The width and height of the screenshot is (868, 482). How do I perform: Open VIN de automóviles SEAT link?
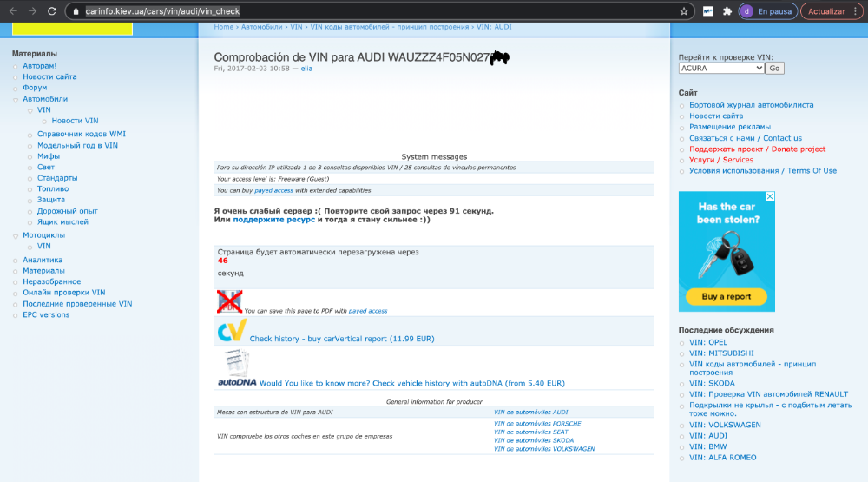[530, 432]
